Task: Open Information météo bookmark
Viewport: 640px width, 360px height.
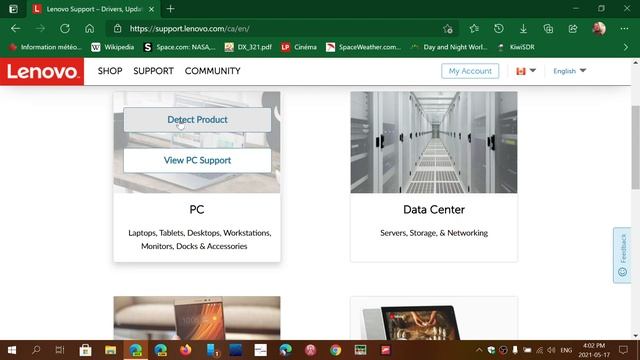Action: click(45, 47)
